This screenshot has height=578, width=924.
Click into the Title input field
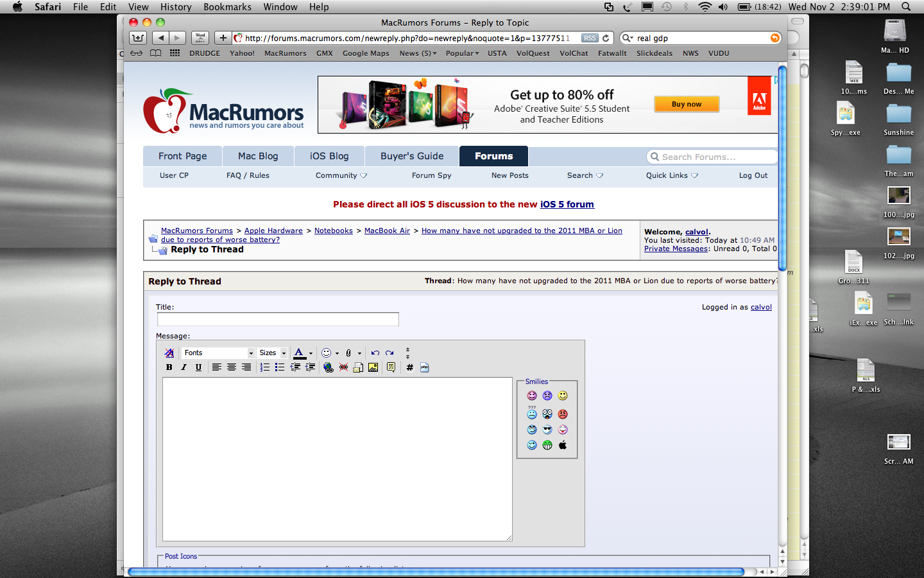[278, 319]
